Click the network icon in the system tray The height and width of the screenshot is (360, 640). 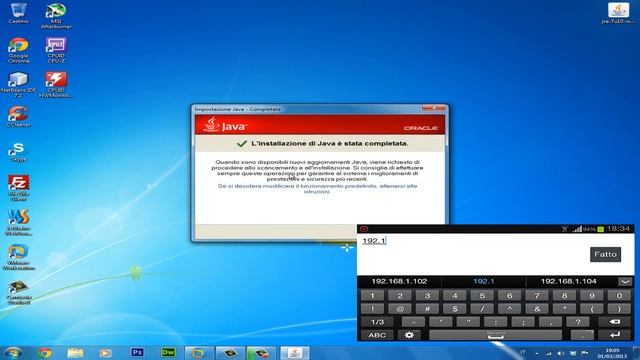point(549,353)
